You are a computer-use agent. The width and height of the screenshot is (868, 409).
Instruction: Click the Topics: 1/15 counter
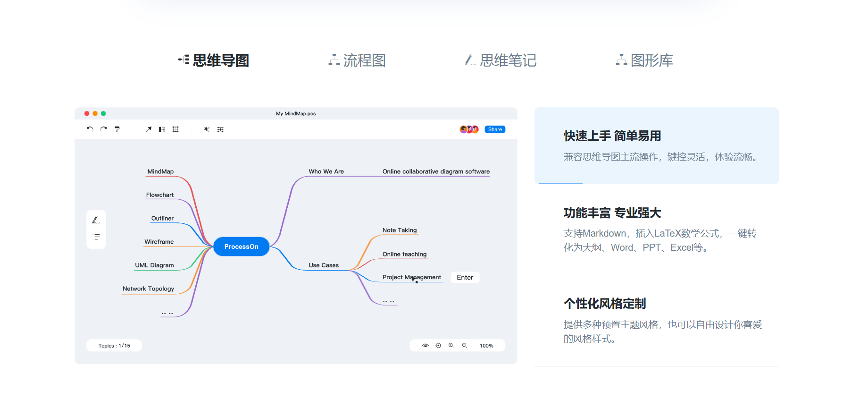point(114,346)
